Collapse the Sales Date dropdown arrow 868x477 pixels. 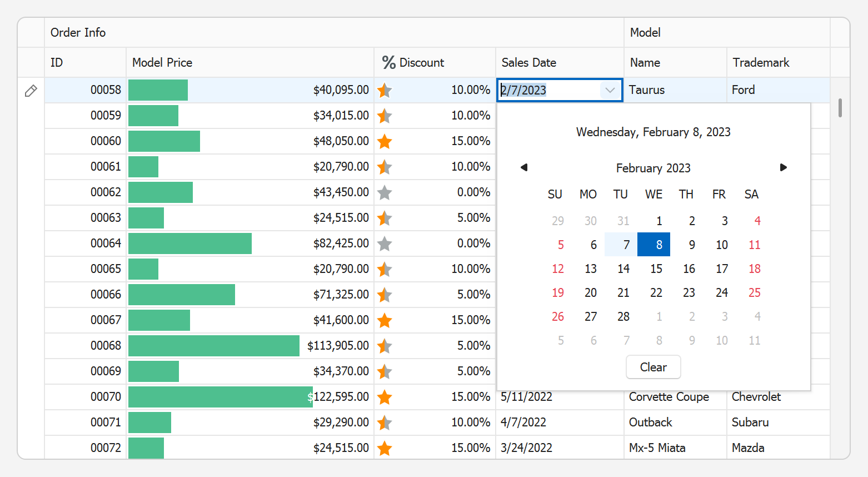tap(610, 90)
